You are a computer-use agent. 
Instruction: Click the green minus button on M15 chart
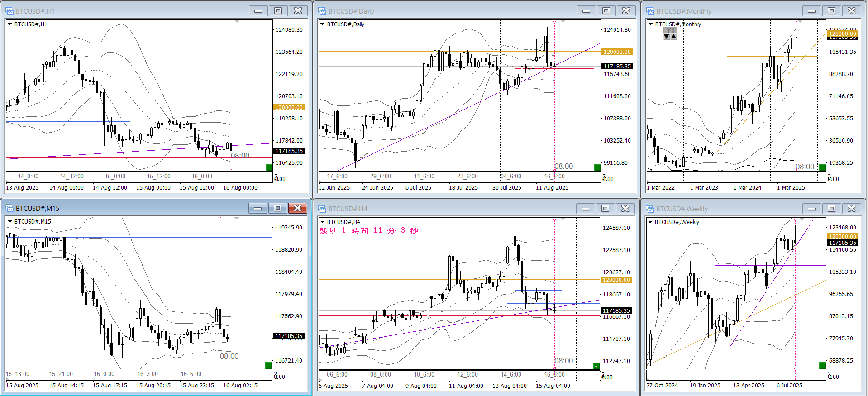pyautogui.click(x=268, y=365)
